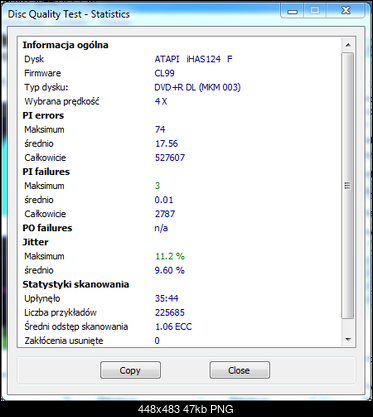This screenshot has width=373, height=417.
Task: Minimize the Disc Quality Test window
Action: click(292, 12)
